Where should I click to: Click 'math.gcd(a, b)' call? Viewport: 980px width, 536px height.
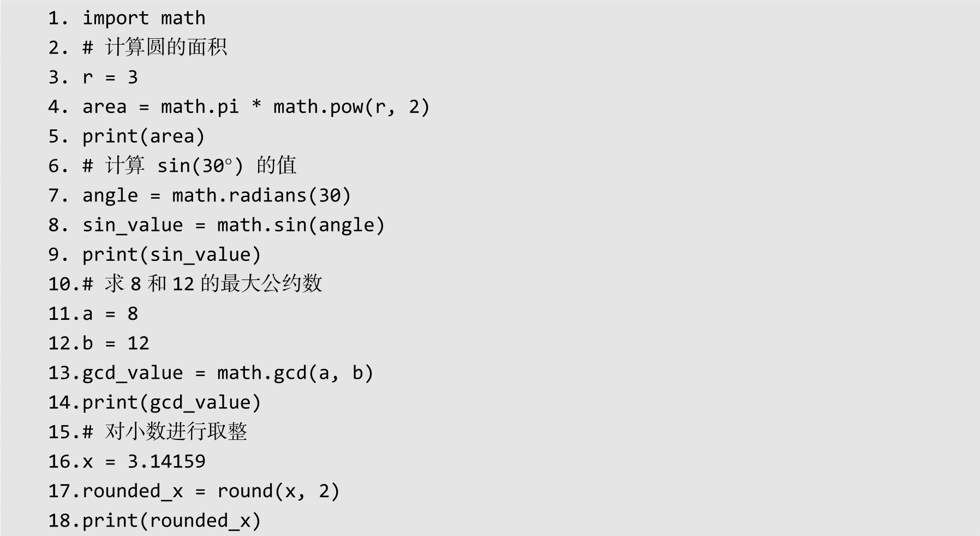[x=295, y=373]
